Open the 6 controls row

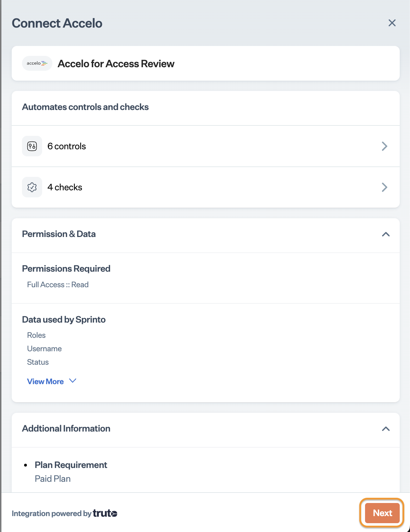[205, 146]
